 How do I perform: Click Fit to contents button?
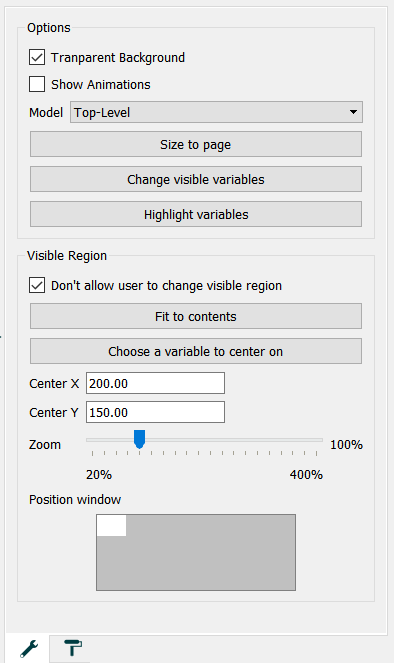tap(196, 316)
